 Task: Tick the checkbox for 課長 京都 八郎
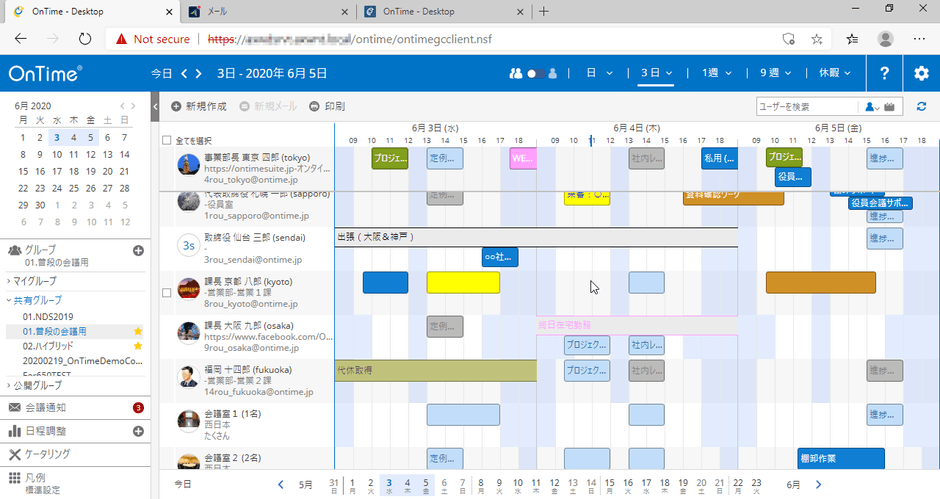tap(166, 293)
